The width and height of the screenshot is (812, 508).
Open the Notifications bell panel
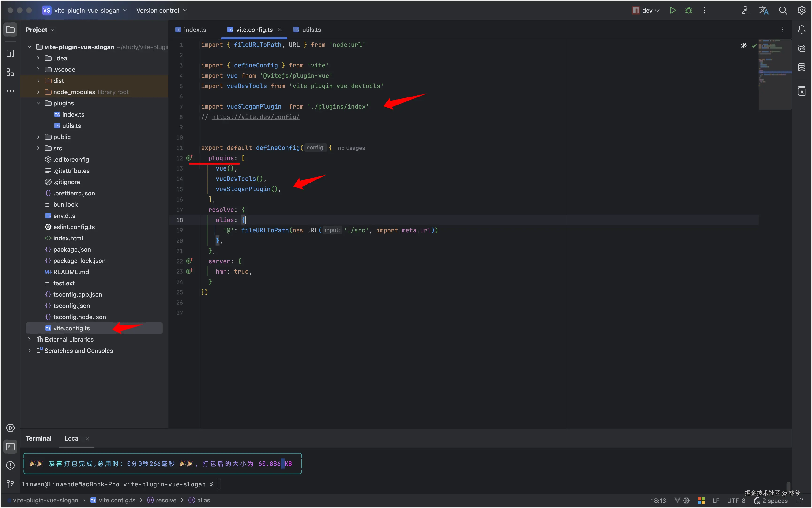coord(802,30)
